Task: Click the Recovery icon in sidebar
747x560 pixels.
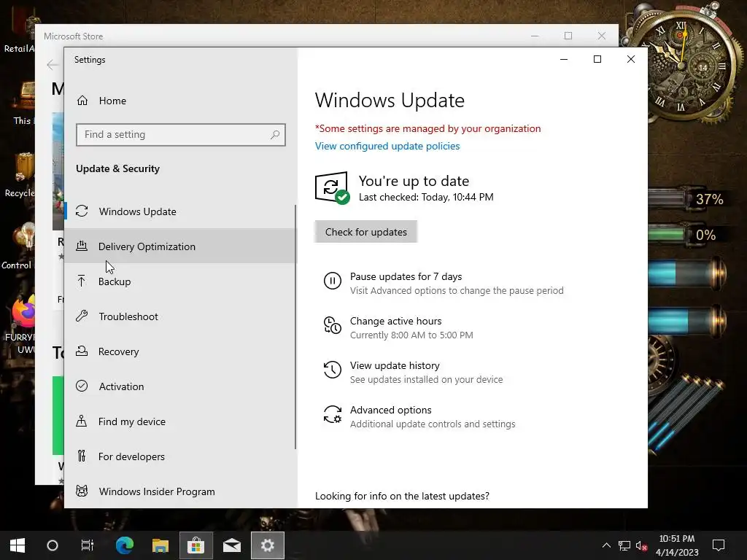Action: tap(82, 351)
